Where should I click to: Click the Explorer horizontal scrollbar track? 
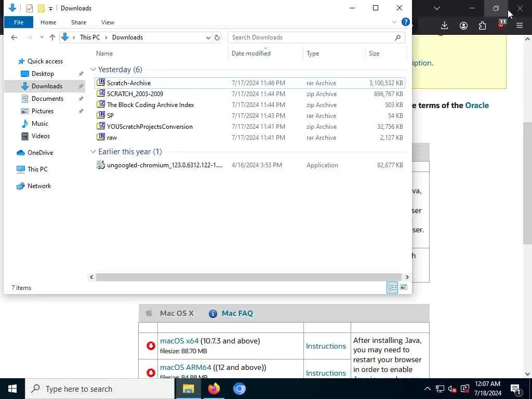click(249, 277)
